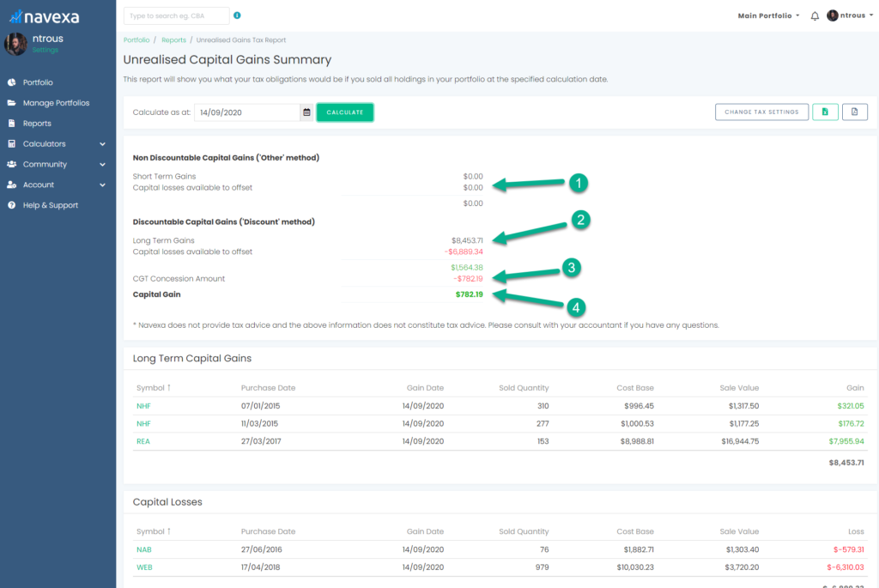Export report with PDF document icon
Screen dimensions: 879x588
coord(854,112)
